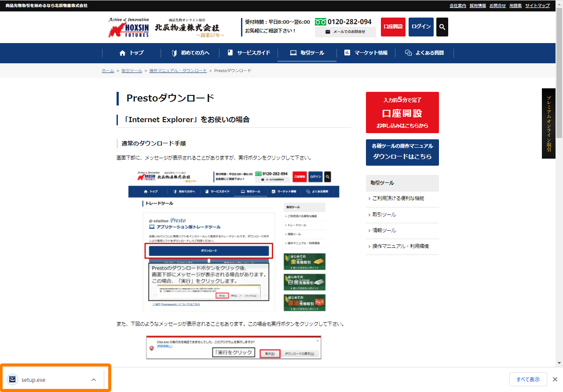Viewport: 563px width, 392px height.
Task: Click the red 口座開設 header button
Action: pyautogui.click(x=393, y=27)
